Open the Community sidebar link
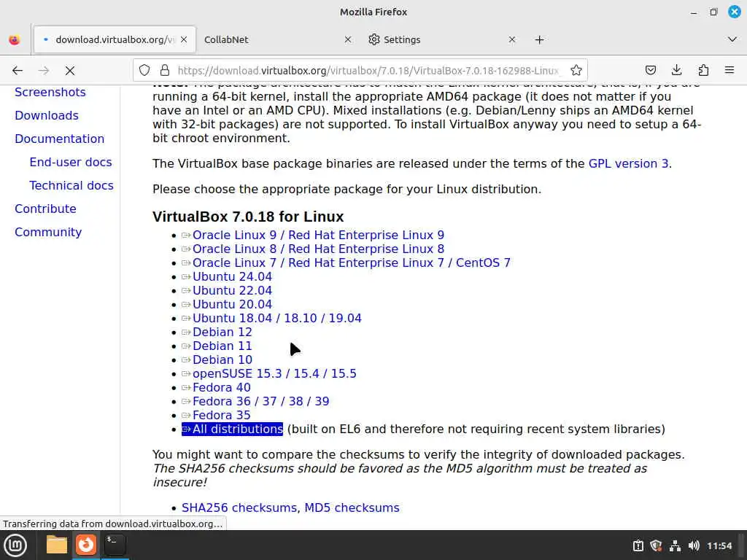The width and height of the screenshot is (747, 560). point(48,232)
